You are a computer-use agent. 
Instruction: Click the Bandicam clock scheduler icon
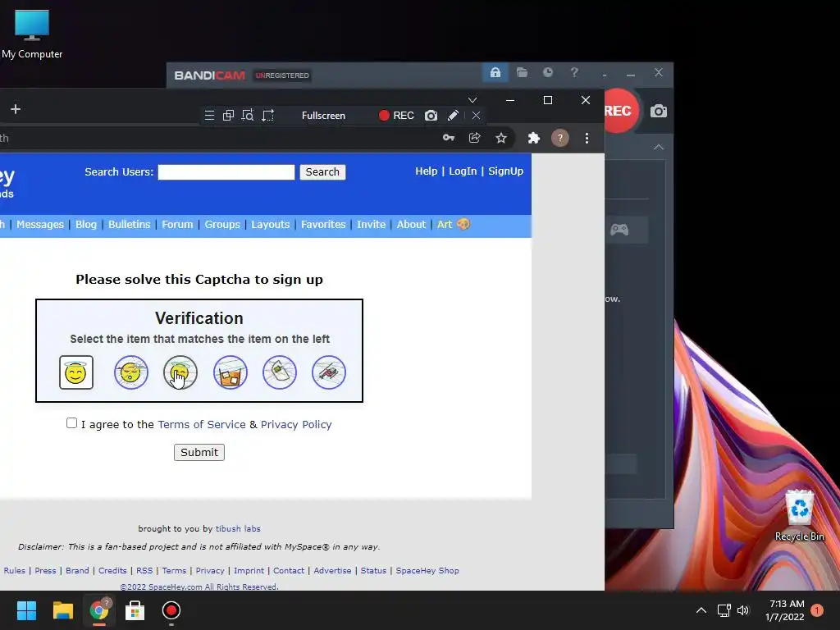[x=547, y=72]
